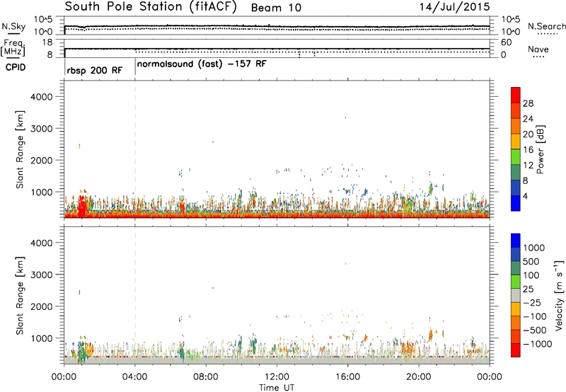The image size is (566, 392).
Task: Click 'normalsound (fast) -157 RF' CPID text
Action: pyautogui.click(x=202, y=64)
